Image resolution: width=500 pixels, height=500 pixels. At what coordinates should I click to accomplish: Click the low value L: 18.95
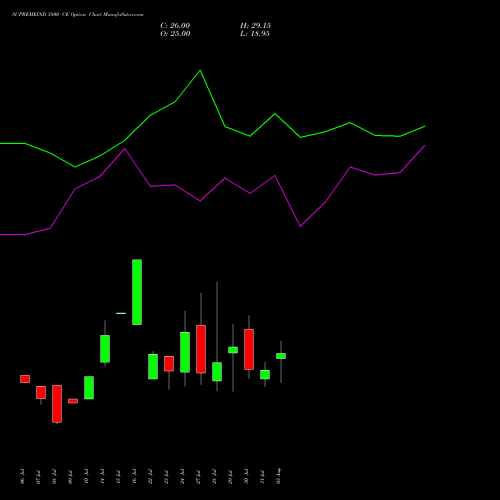point(255,34)
